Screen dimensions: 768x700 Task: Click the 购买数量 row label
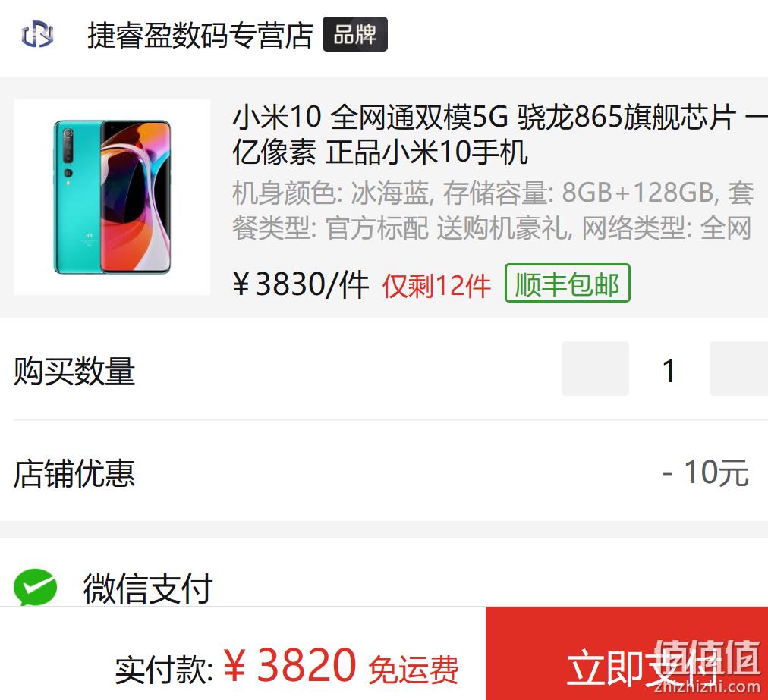[74, 371]
